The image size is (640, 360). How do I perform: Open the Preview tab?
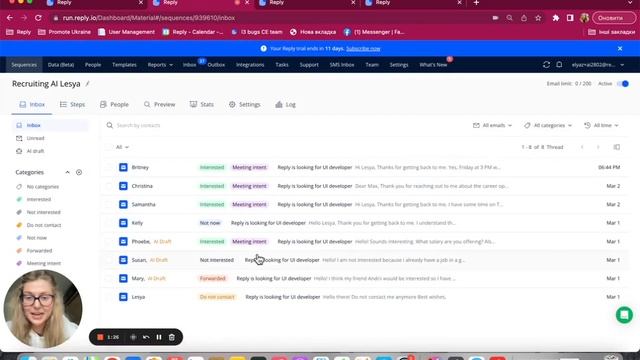[x=159, y=104]
